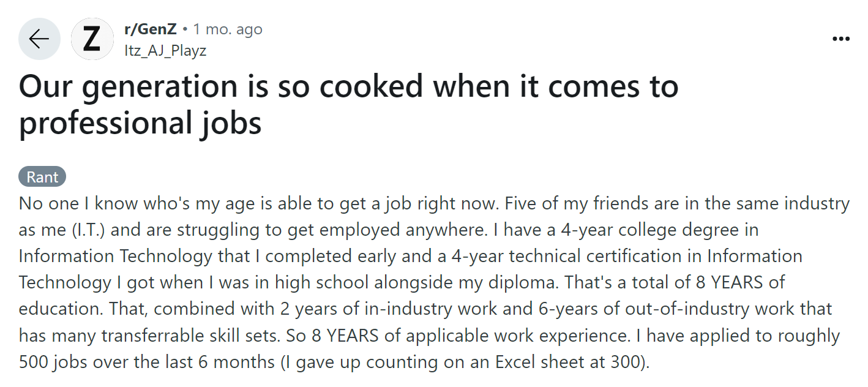Click the back arrow button
This screenshot has height=387, width=868.
[x=39, y=39]
